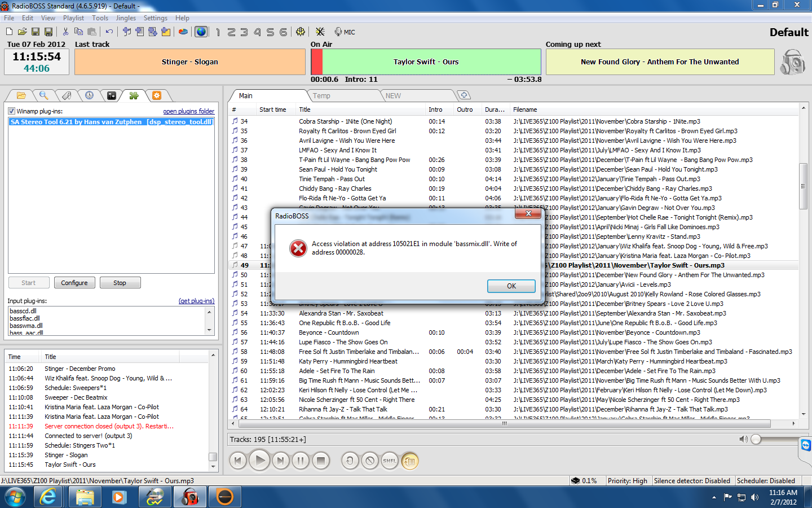Image resolution: width=812 pixels, height=508 pixels.
Task: Close the RadioBOSS error dialog
Action: tap(528, 213)
